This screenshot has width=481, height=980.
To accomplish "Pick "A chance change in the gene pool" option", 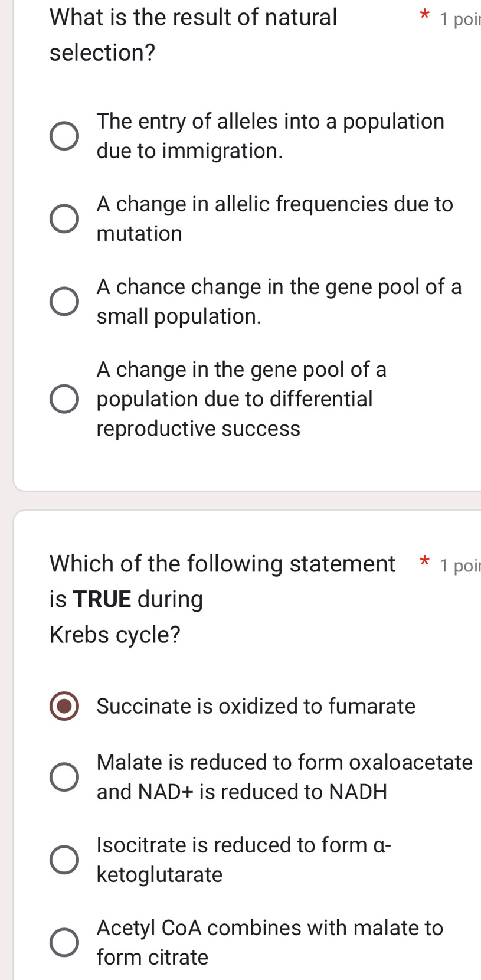I will [64, 301].
